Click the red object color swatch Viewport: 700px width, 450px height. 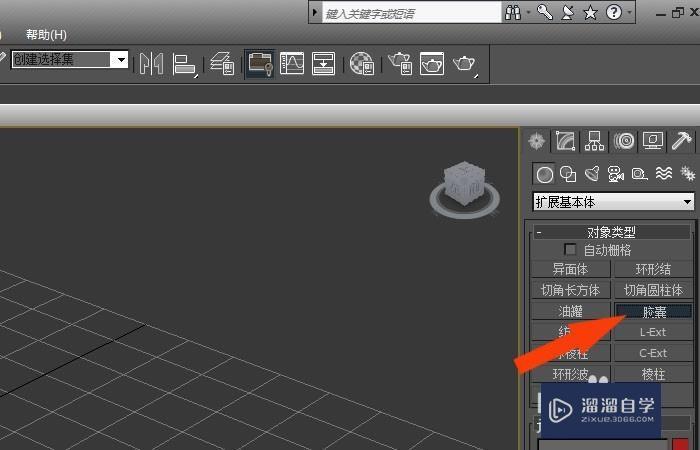680,445
